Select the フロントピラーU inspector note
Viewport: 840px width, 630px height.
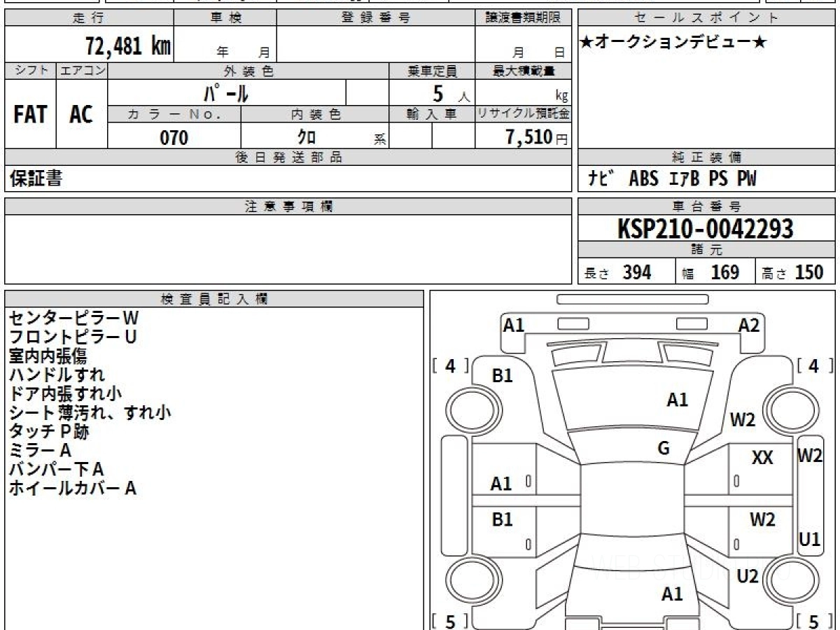point(73,337)
